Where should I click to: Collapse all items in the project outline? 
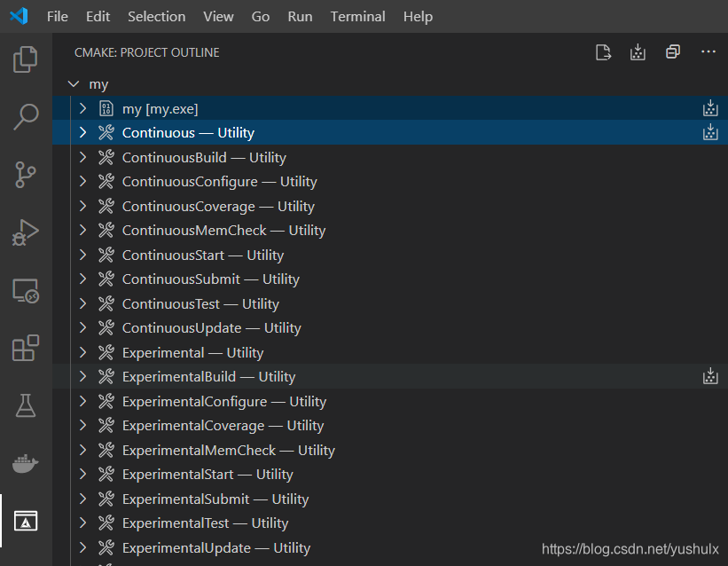tap(673, 52)
